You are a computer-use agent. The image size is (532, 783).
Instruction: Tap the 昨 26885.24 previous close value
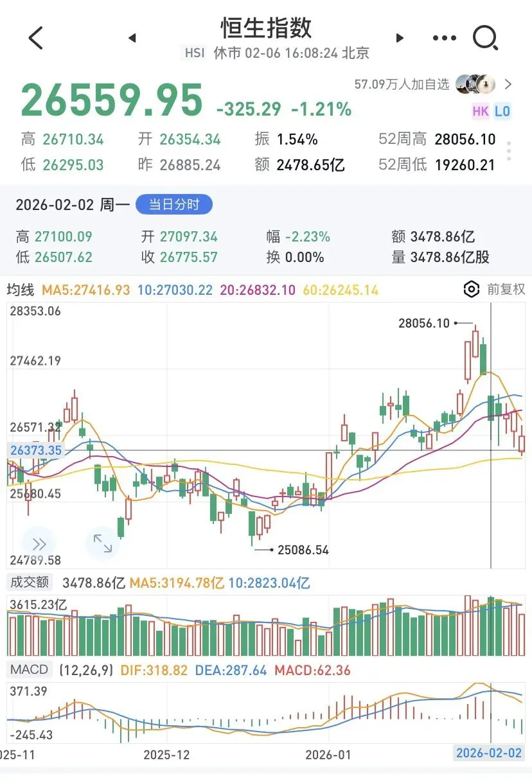tap(179, 165)
